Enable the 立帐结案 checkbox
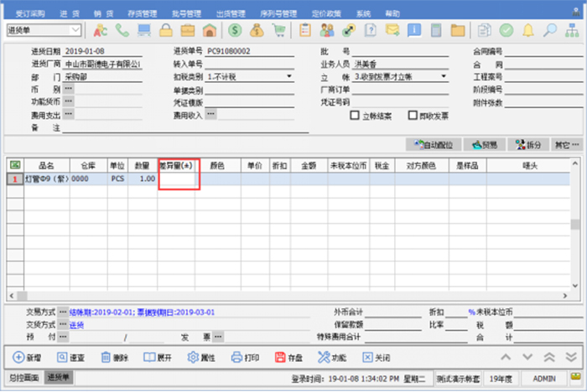This screenshot has width=587, height=392. [x=355, y=116]
